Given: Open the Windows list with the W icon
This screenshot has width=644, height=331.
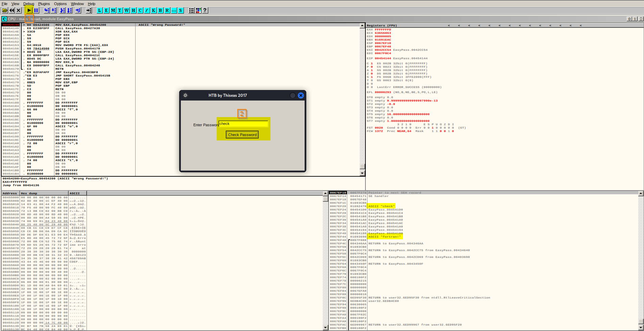Looking at the screenshot, I should [126, 10].
